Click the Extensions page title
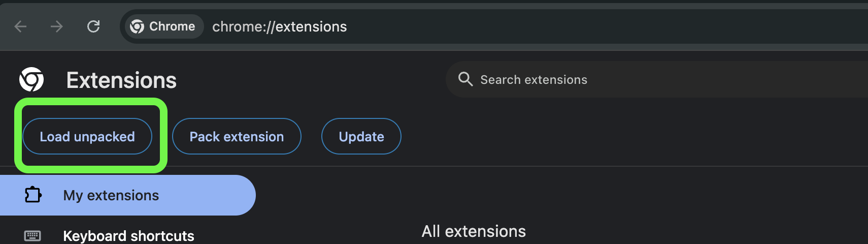 click(121, 80)
